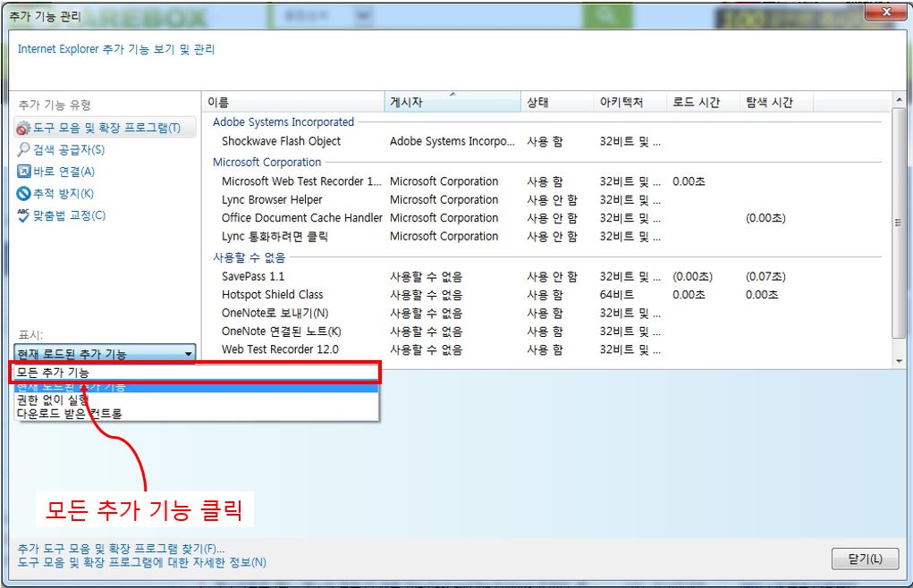Click the accelerators (바로 연결) icon
The image size is (913, 588).
pyautogui.click(x=24, y=172)
